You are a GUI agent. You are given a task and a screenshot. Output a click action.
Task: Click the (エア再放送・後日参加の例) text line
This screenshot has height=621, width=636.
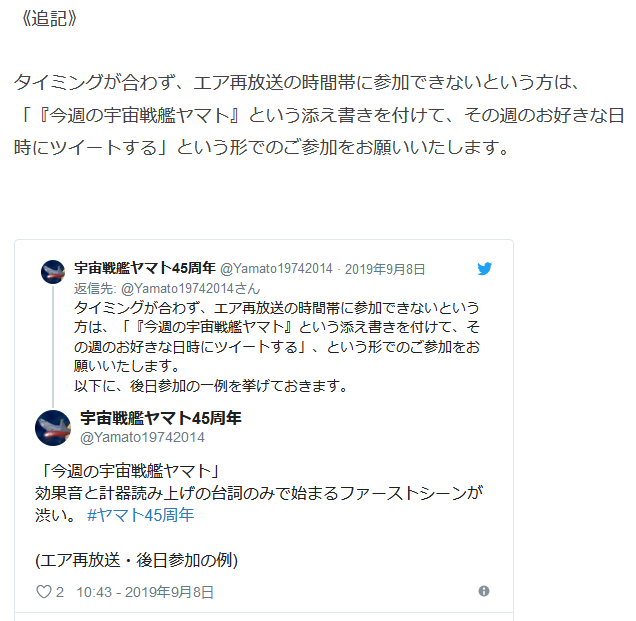[x=137, y=560]
